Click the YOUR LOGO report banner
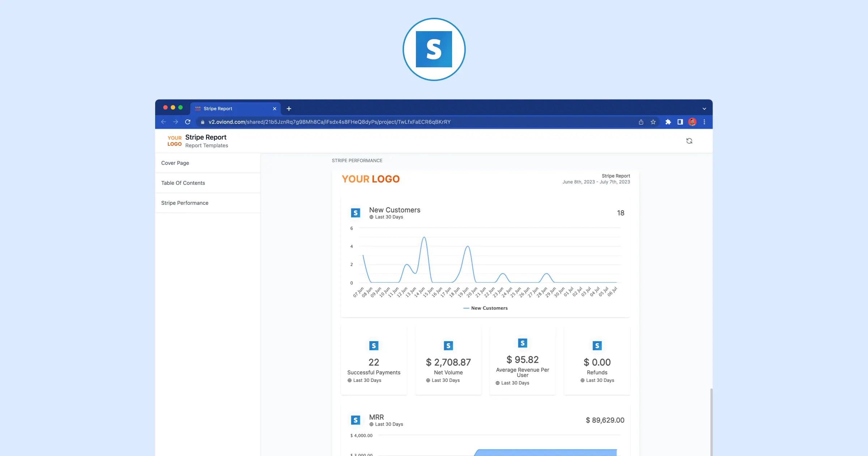The width and height of the screenshot is (868, 456). point(371,179)
